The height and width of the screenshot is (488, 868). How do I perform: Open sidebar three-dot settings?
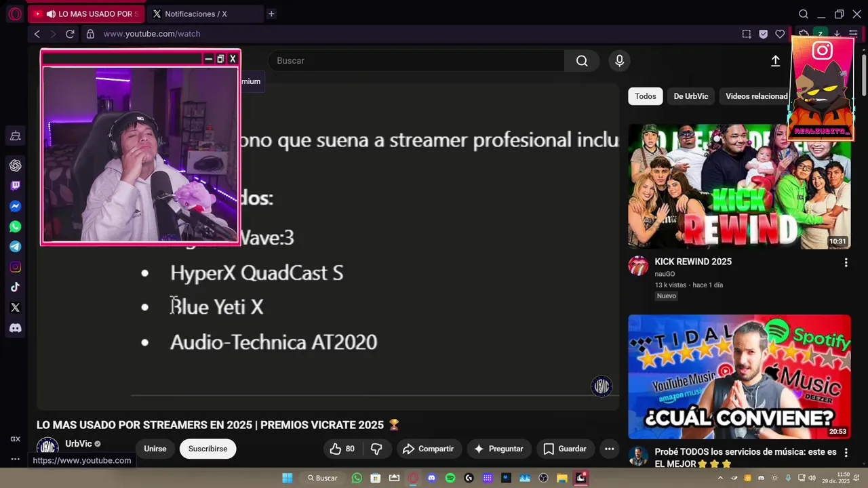(x=15, y=458)
